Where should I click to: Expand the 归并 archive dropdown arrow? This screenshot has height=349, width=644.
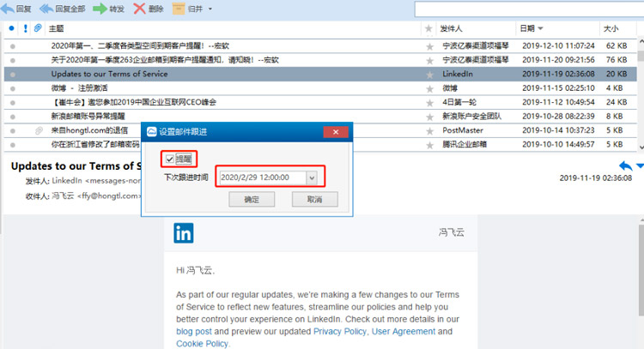[x=210, y=9]
